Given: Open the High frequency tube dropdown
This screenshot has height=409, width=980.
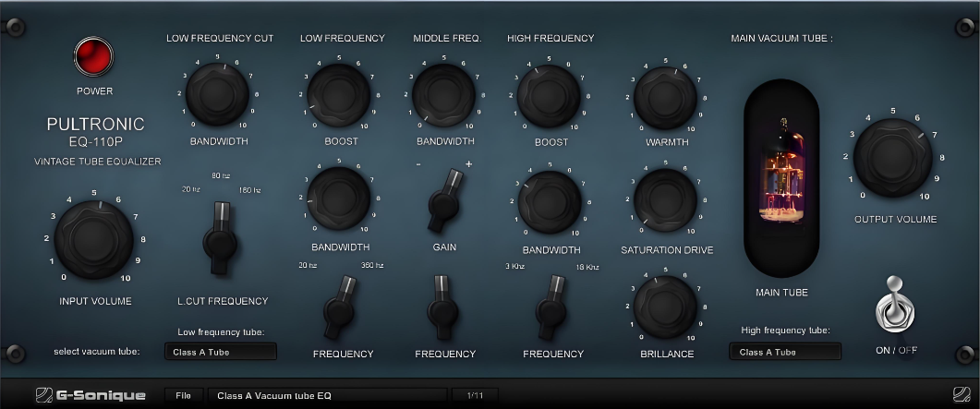Looking at the screenshot, I should [x=785, y=352].
